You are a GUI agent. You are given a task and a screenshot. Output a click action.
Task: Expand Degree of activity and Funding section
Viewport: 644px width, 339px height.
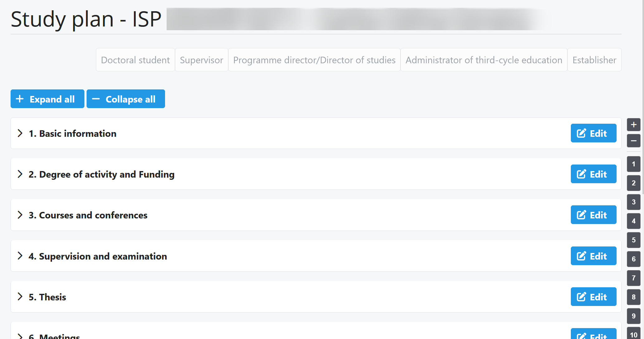point(20,174)
